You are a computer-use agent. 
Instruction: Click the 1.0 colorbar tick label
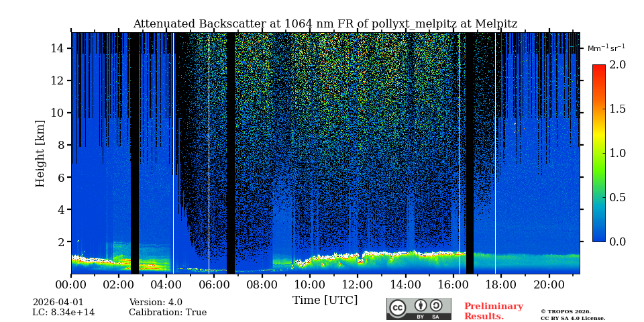(617, 153)
